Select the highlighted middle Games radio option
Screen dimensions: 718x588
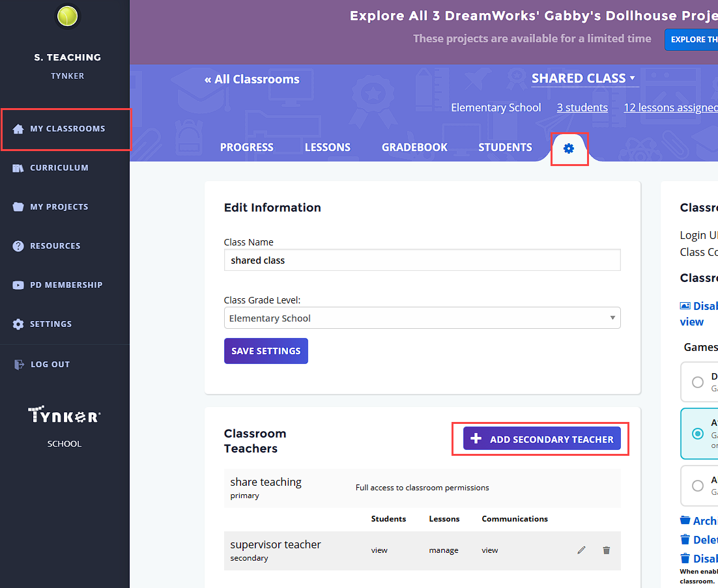(697, 433)
